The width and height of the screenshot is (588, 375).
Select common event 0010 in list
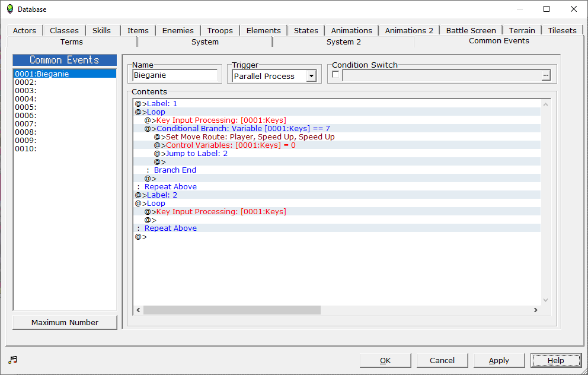[65, 149]
